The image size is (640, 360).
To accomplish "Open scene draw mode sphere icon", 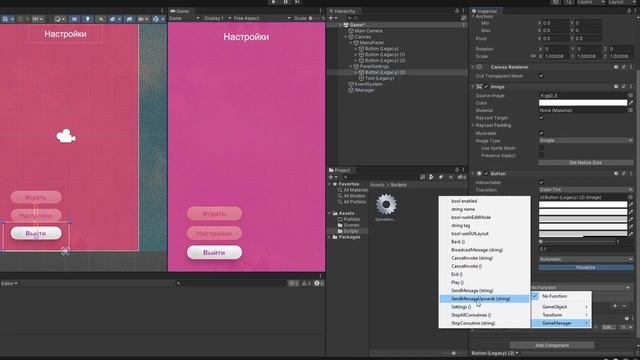I will 59,19.
